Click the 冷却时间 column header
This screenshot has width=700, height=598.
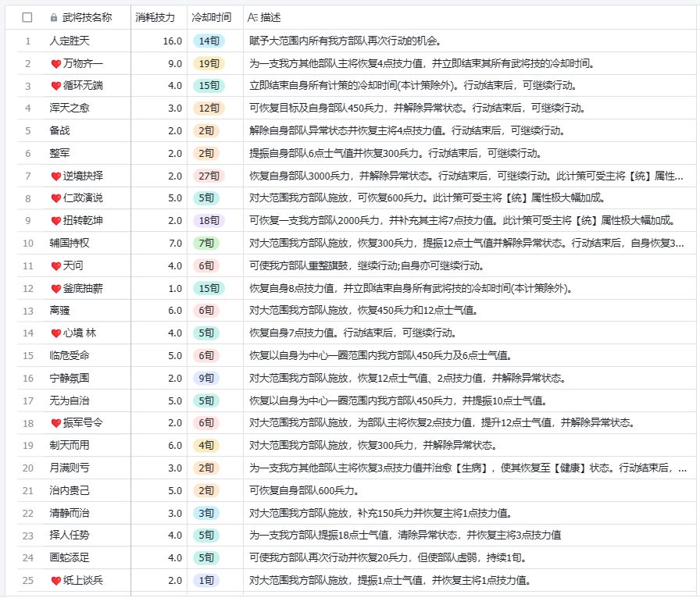click(211, 17)
